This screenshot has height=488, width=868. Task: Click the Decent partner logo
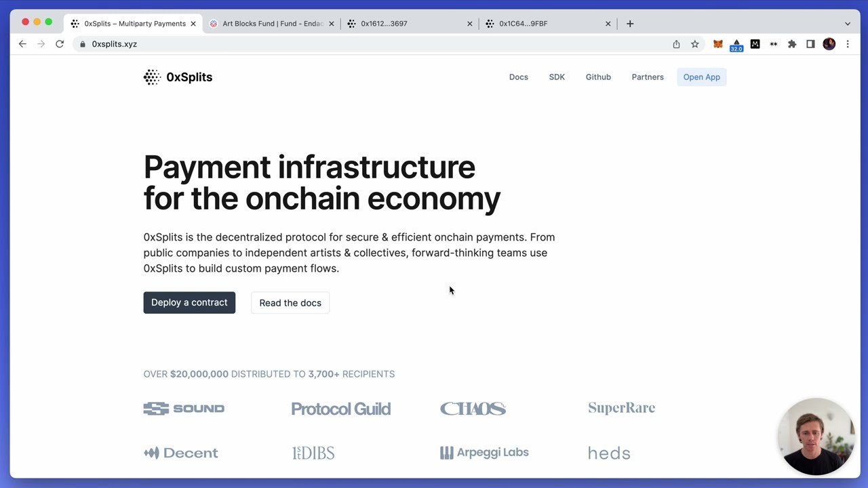(181, 453)
